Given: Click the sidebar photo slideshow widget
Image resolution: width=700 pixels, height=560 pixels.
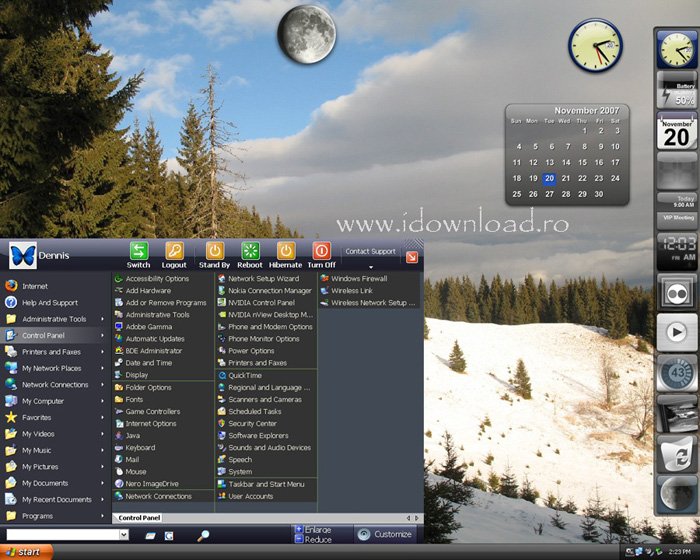Looking at the screenshot, I should (x=677, y=414).
